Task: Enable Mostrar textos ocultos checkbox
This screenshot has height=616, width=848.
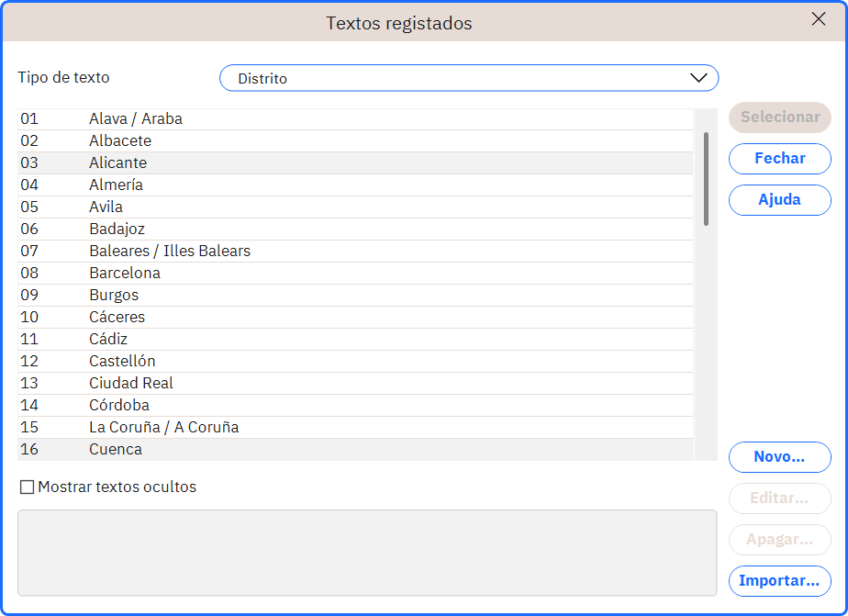Action: pos(27,487)
